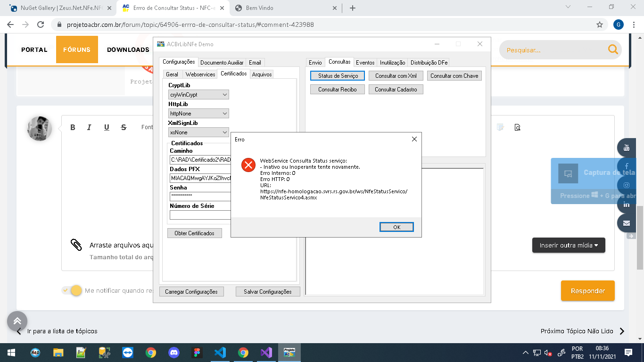644x362 pixels.
Task: Click the orange Responder button
Action: click(587, 291)
